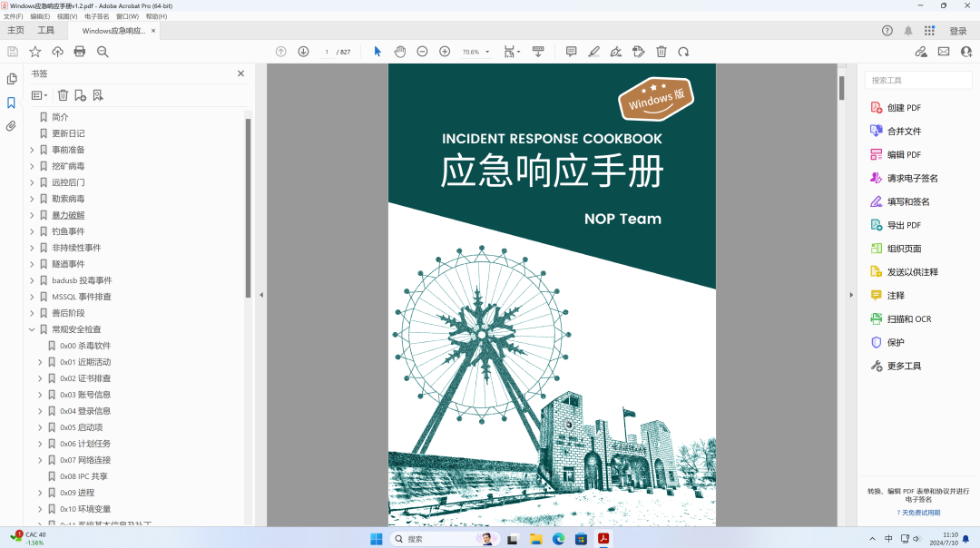Switch to the 工具 tab

coord(45,30)
